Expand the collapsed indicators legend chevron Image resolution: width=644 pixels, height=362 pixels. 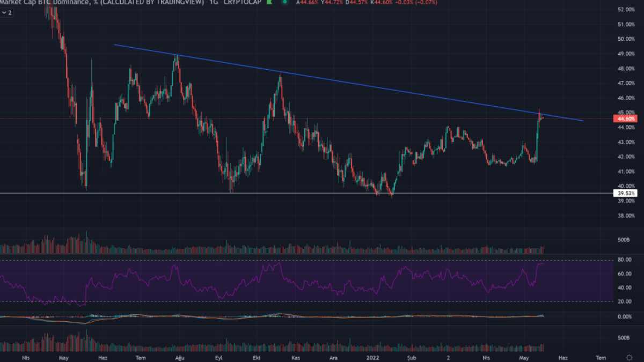[3, 12]
